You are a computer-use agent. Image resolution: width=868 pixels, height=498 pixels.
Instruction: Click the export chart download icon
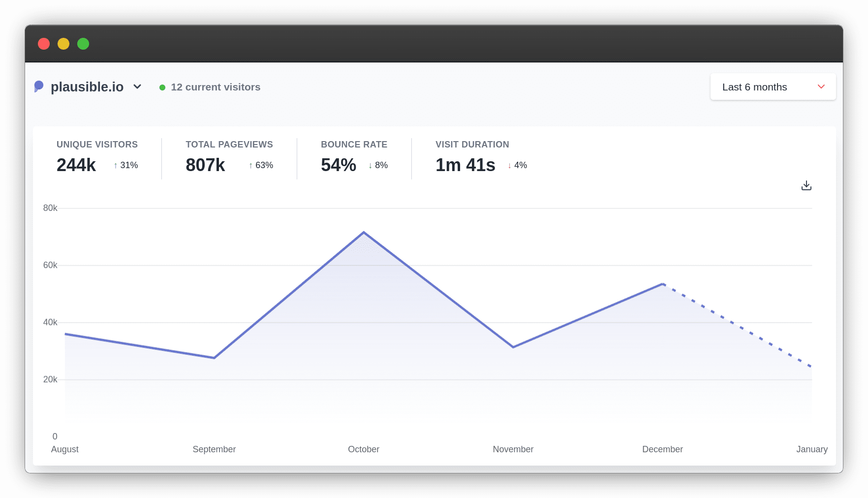pyautogui.click(x=806, y=185)
